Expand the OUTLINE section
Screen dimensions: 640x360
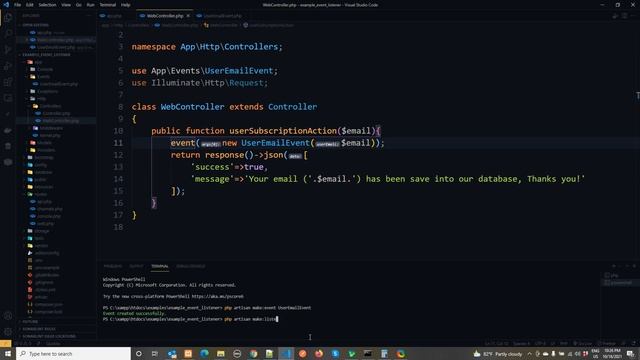click(30, 322)
